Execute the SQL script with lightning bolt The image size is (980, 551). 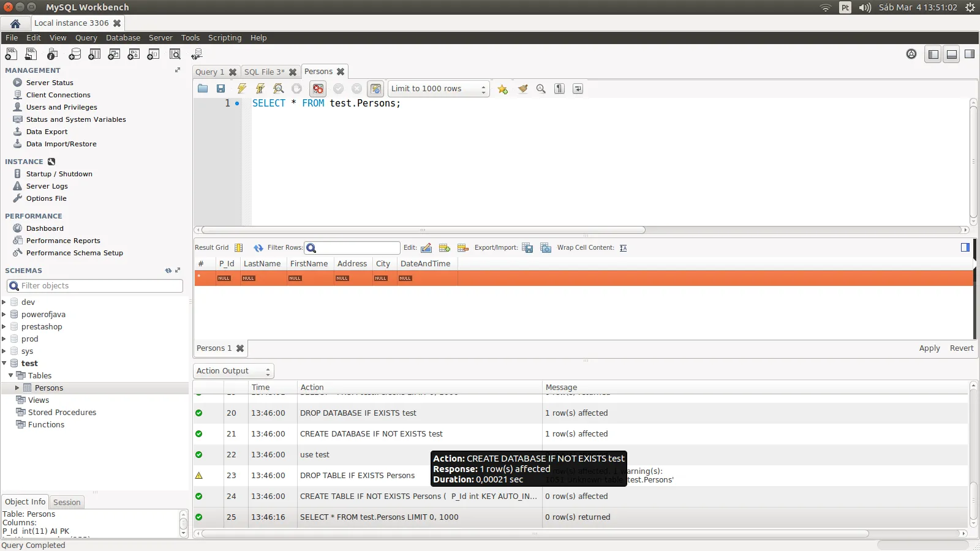click(241, 89)
